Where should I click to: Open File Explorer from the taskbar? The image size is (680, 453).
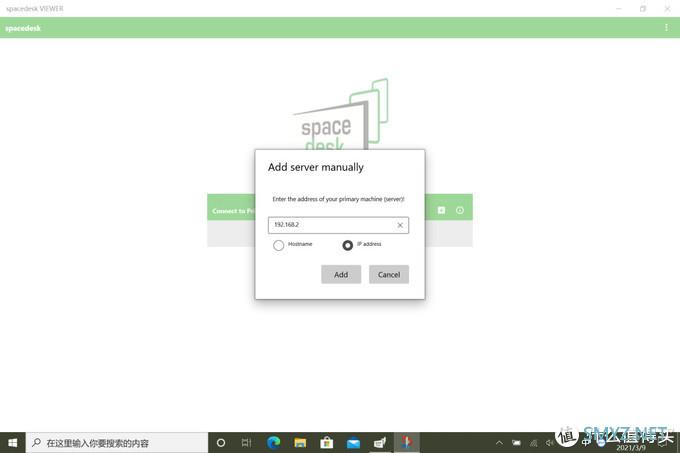coord(300,443)
